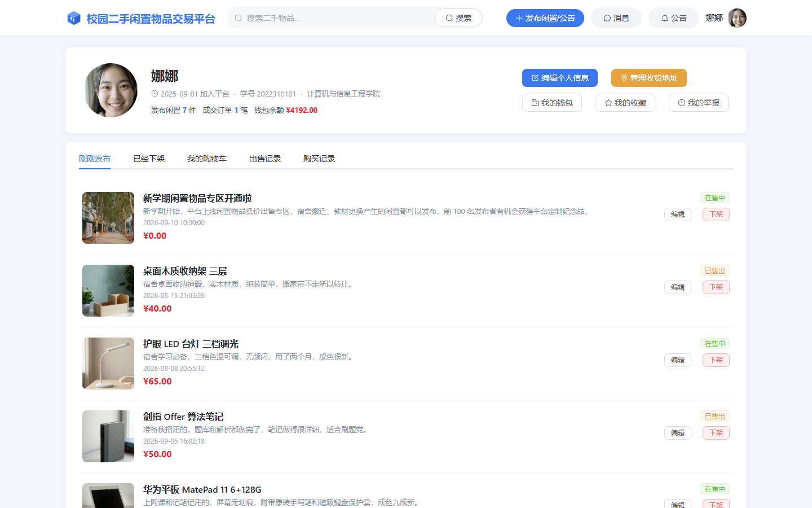Open 管理收货地址 address management
812x508 pixels.
click(x=649, y=78)
